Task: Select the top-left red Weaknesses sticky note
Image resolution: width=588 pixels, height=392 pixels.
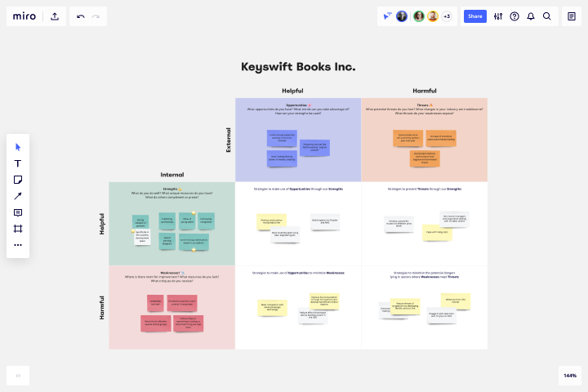Action: point(155,303)
